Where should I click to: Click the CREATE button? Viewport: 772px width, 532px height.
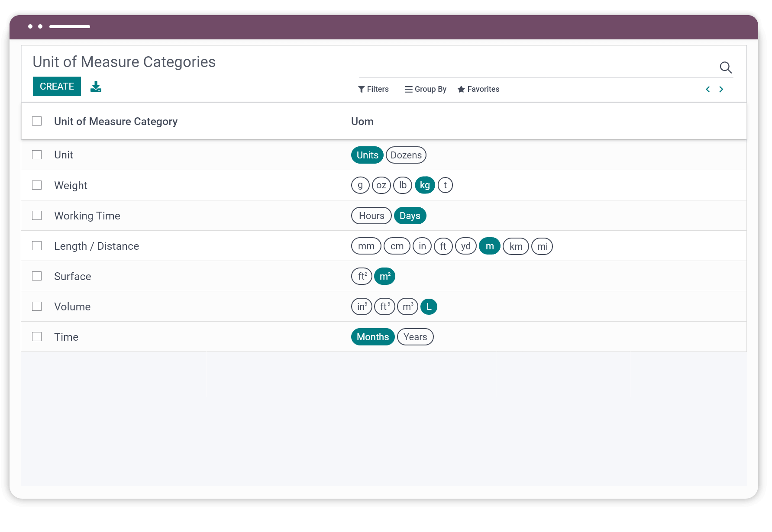tap(57, 86)
